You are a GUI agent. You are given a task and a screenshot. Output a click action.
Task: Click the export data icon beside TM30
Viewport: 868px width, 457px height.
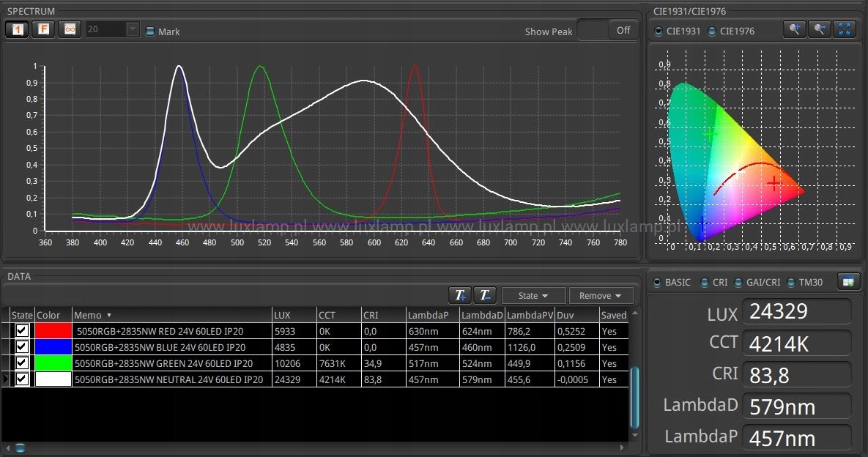(x=848, y=281)
